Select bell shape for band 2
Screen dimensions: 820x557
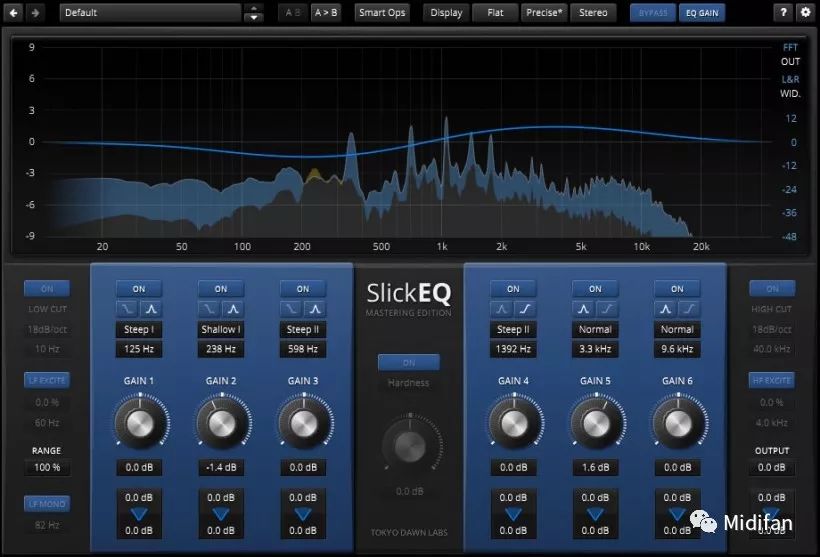(x=233, y=309)
